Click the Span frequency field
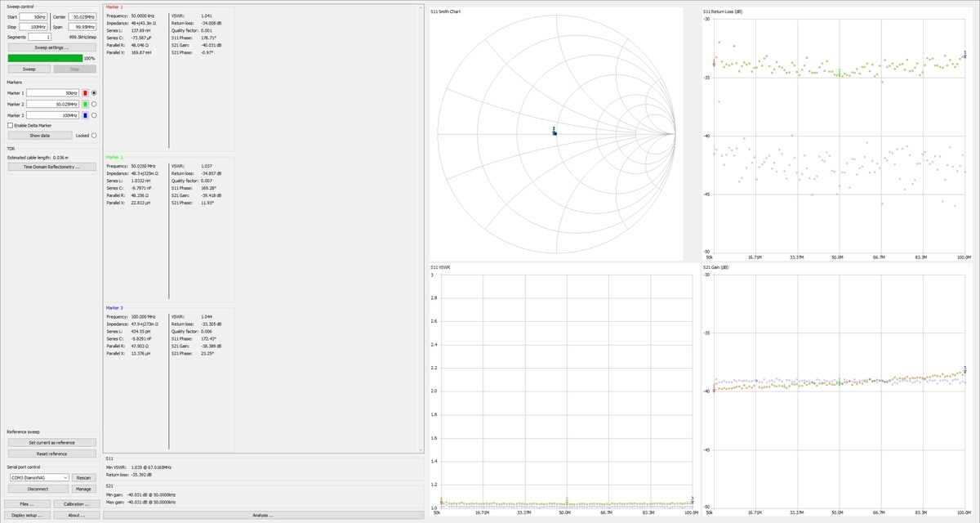The image size is (980, 523). pos(82,27)
